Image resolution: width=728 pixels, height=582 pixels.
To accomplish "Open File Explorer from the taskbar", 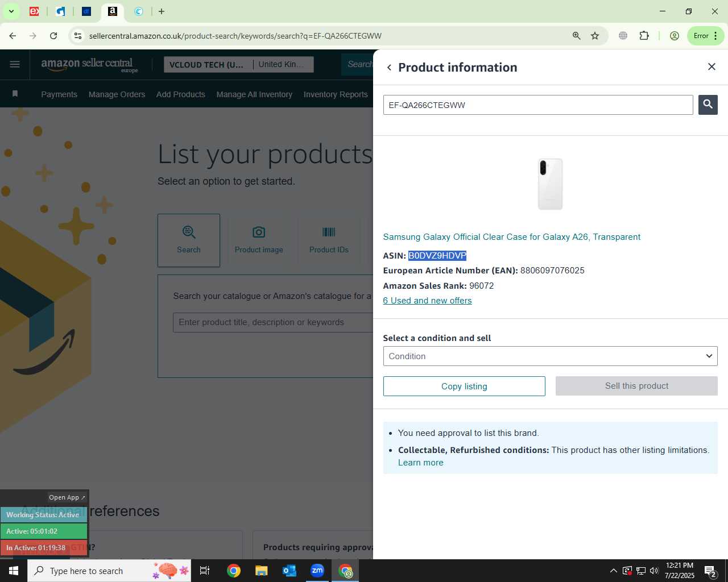I will pyautogui.click(x=262, y=571).
